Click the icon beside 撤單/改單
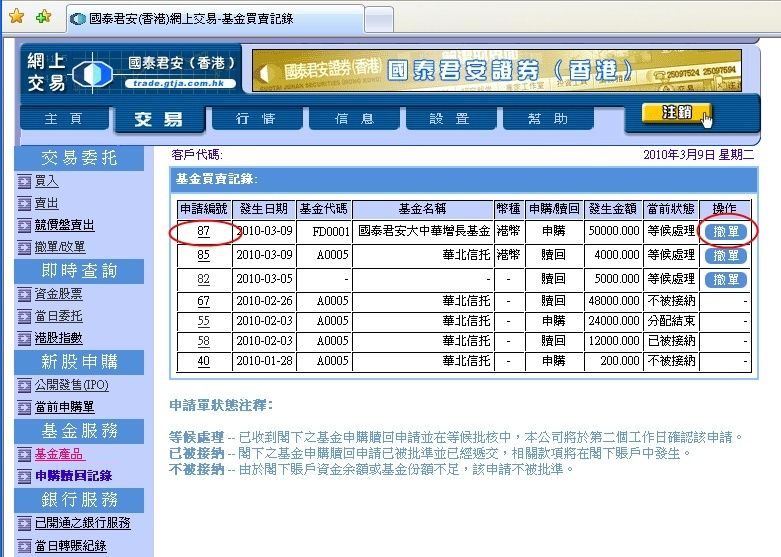Screen dimensions: 781x557 pyautogui.click(x=24, y=248)
